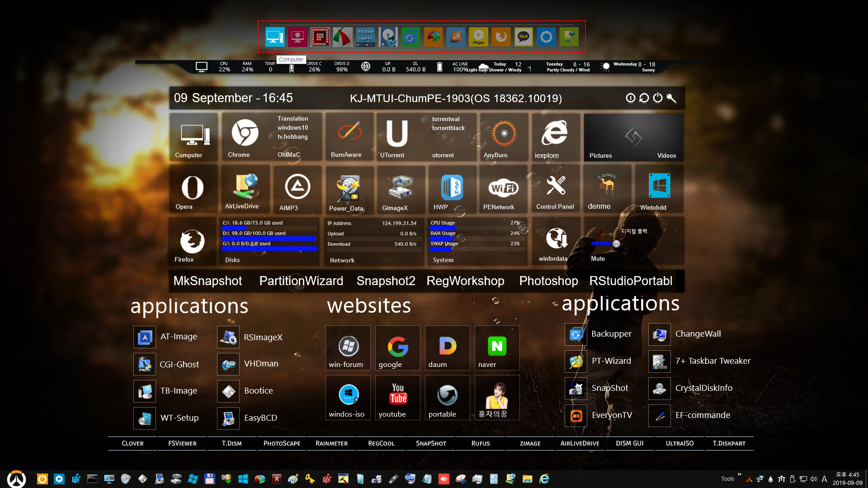Launch Wintohdd tile
This screenshot has height=488, width=868.
(659, 189)
